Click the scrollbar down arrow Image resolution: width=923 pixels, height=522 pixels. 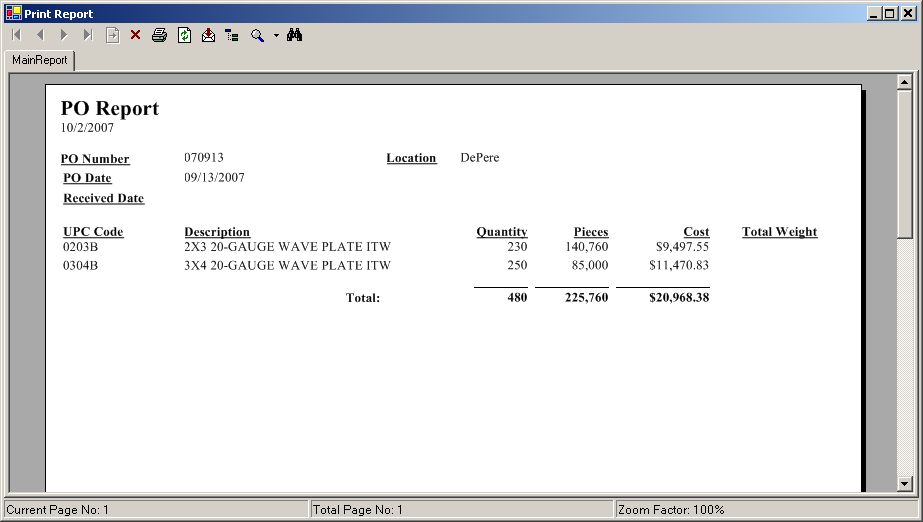click(905, 484)
